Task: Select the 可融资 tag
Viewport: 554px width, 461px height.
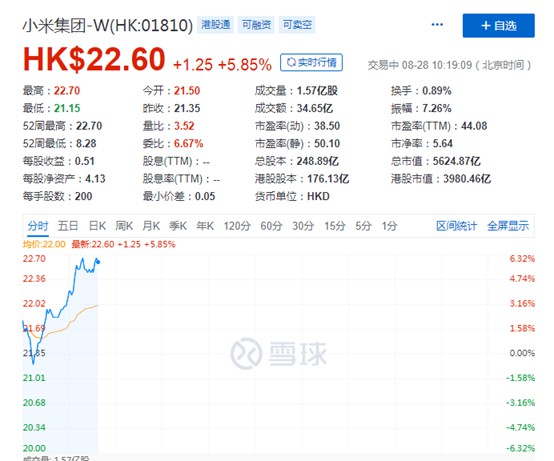Action: (x=257, y=25)
